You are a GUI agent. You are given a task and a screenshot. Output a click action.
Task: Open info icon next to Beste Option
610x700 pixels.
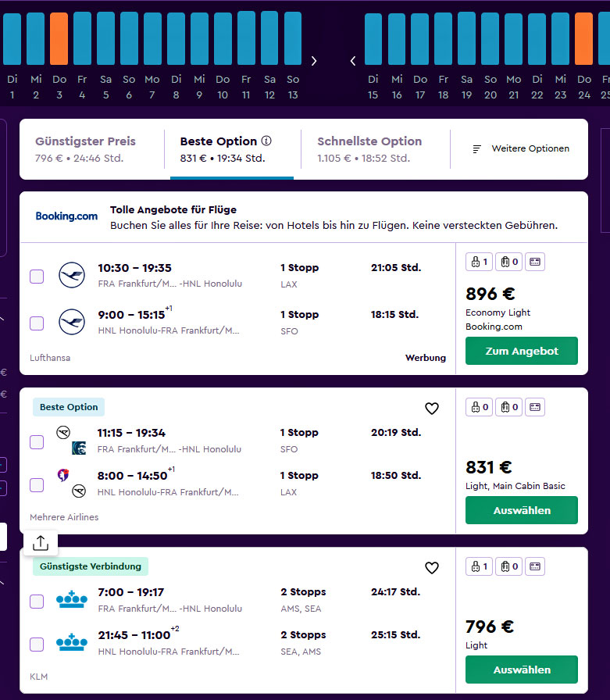pyautogui.click(x=266, y=141)
